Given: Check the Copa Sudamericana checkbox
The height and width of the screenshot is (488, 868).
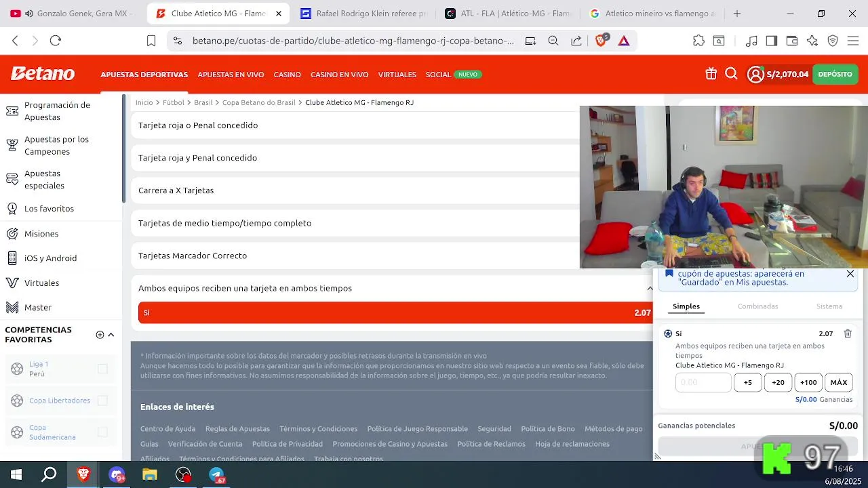Looking at the screenshot, I should pos(102,432).
